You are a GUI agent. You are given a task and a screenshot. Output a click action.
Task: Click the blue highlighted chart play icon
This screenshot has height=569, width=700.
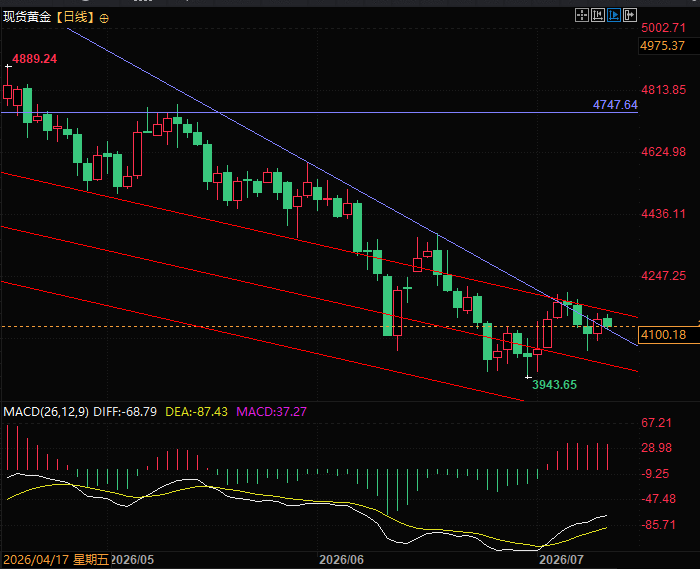point(614,16)
